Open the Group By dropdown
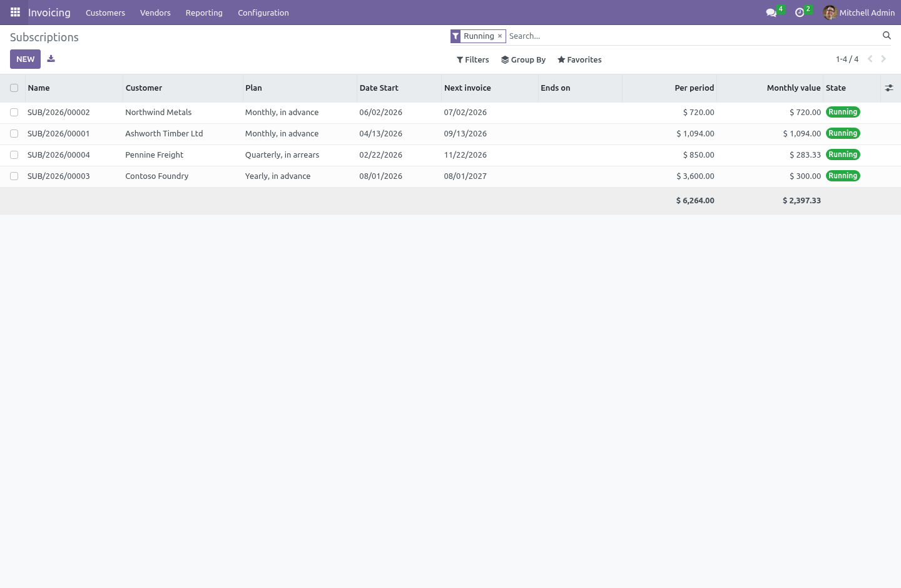 [524, 60]
